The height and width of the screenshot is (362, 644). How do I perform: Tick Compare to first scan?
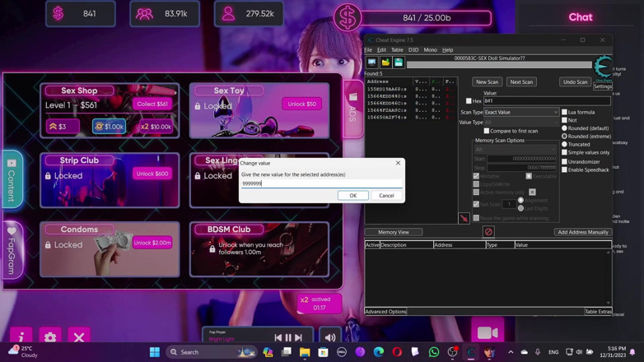[486, 131]
